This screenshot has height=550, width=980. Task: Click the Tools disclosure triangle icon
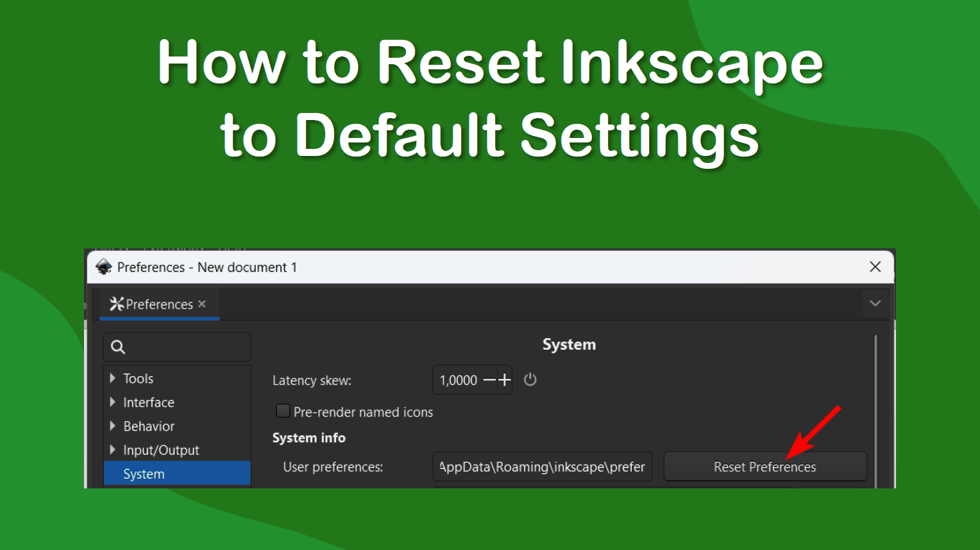[x=112, y=378]
